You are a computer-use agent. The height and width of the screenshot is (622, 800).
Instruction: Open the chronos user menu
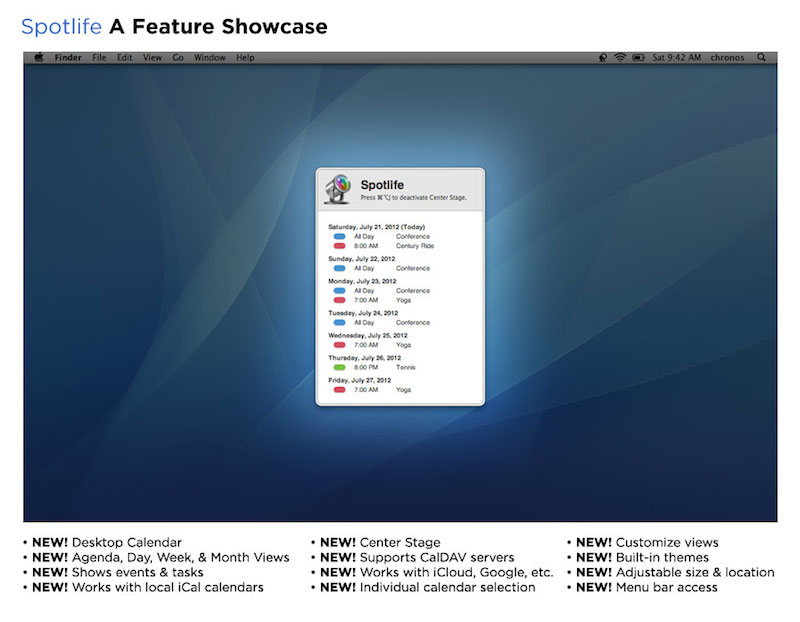click(x=728, y=58)
